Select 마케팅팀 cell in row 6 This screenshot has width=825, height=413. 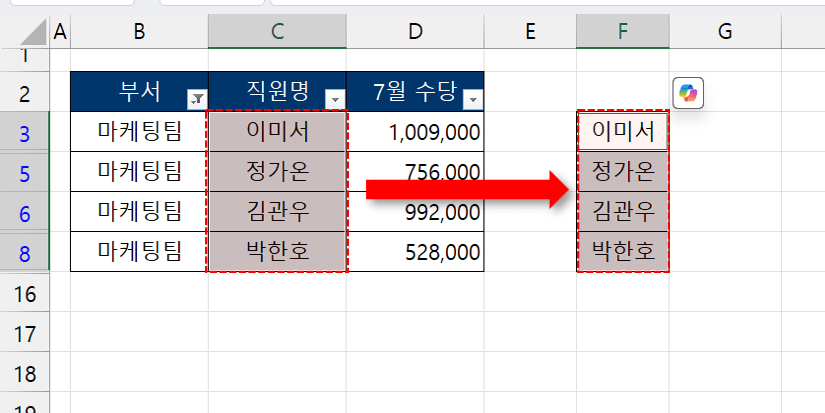click(x=139, y=211)
